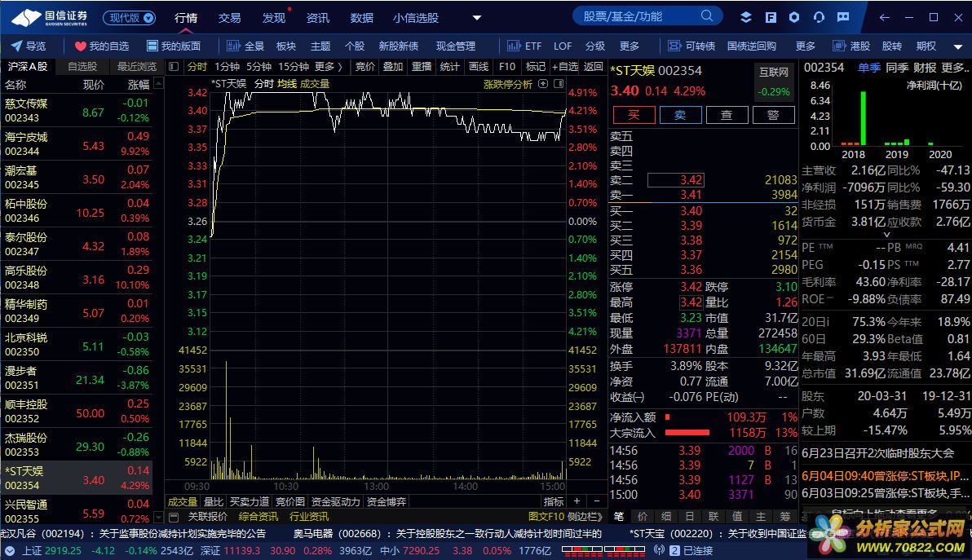Switch to 1分钟 chart period
The height and width of the screenshot is (560, 972).
point(227,66)
